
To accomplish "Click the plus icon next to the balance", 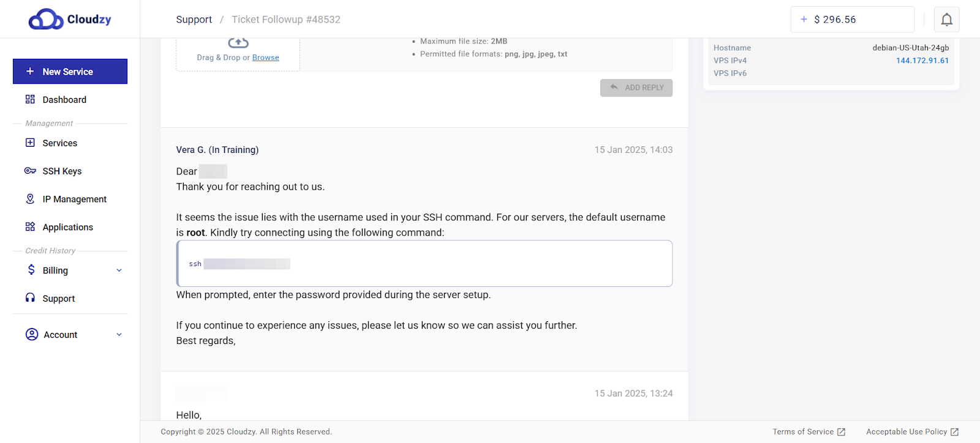I will [x=803, y=19].
